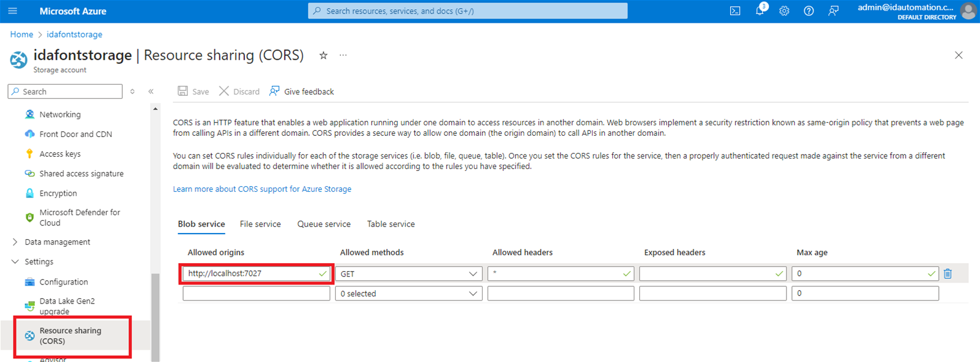
Task: Click the Max age column header
Action: [812, 253]
